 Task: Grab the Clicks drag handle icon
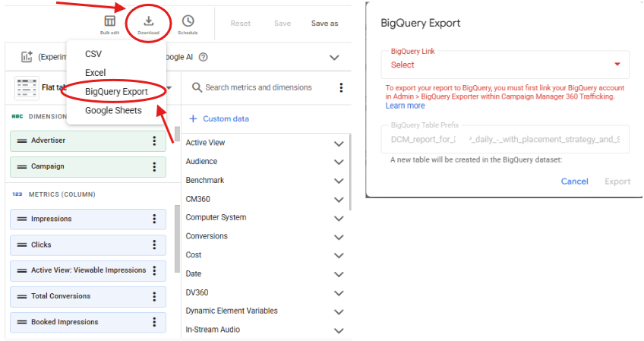click(22, 245)
